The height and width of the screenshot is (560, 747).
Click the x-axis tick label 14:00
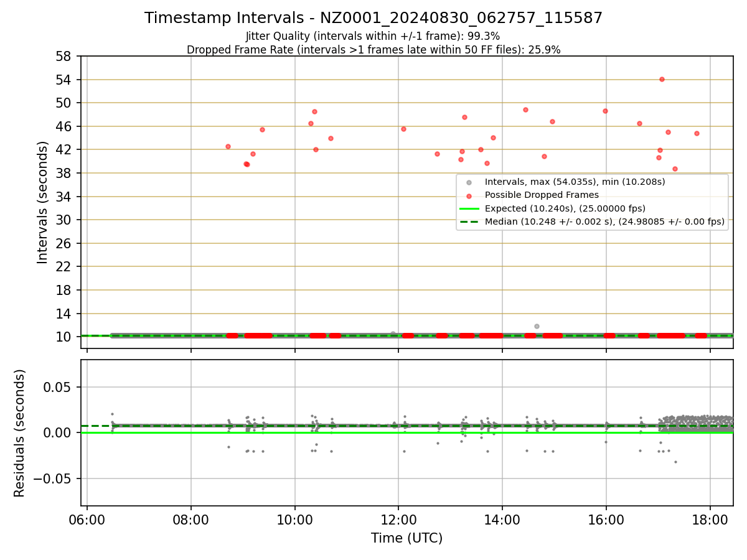[502, 518]
